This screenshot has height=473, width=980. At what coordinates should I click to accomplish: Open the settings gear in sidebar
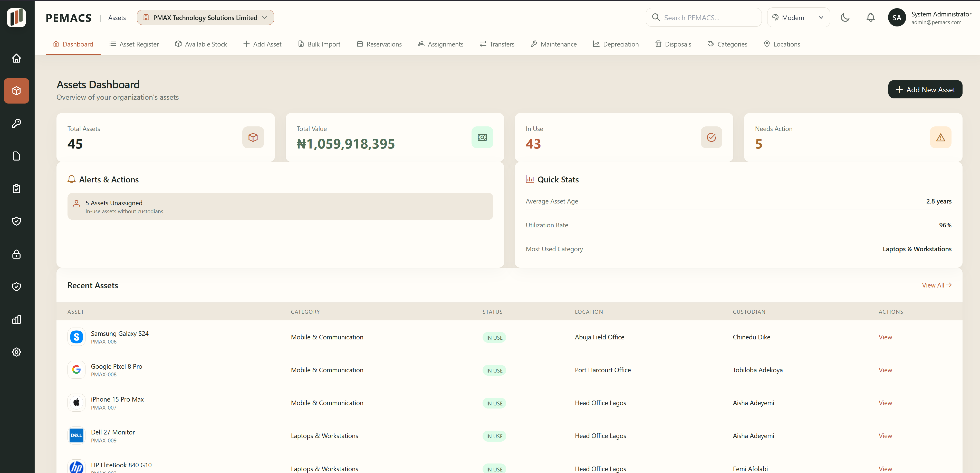click(16, 352)
